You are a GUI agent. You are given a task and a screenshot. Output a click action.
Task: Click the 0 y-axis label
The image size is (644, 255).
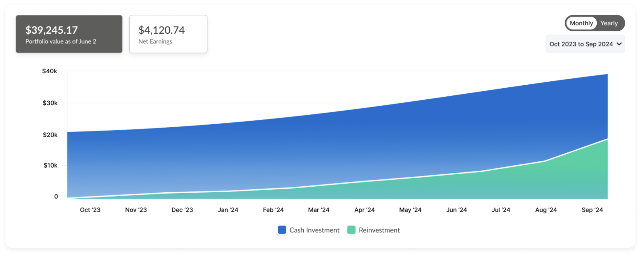pos(56,196)
